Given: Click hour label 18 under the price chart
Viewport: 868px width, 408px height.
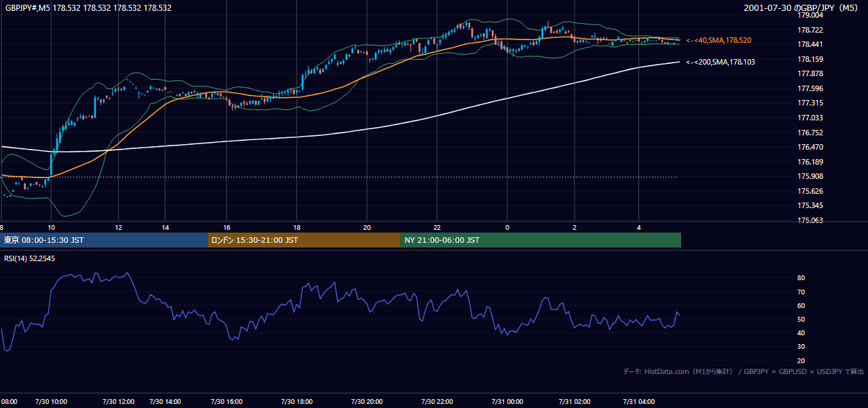Looking at the screenshot, I should click(x=297, y=227).
